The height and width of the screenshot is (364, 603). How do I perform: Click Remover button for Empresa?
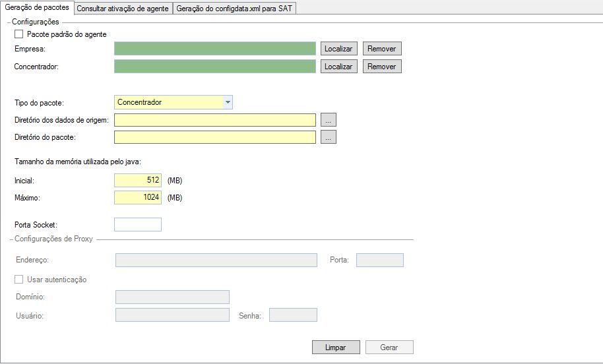pyautogui.click(x=382, y=49)
